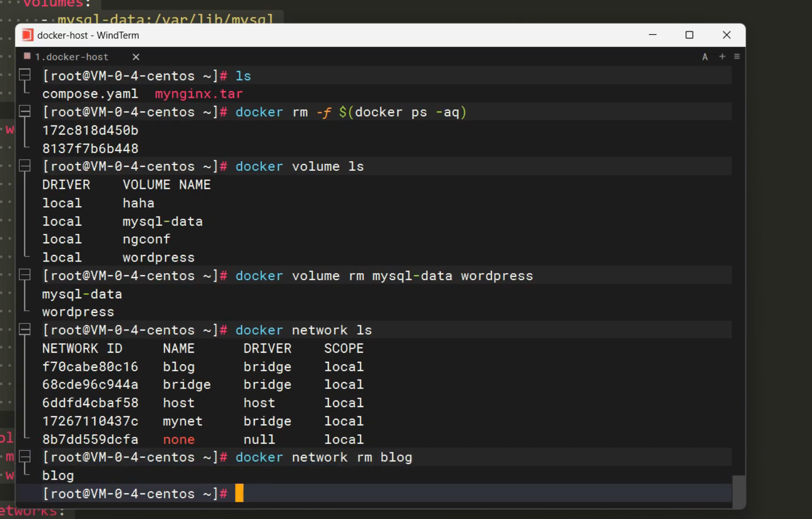Click the 'DRIVER' header in the network table
This screenshot has width=812, height=519.
[267, 348]
